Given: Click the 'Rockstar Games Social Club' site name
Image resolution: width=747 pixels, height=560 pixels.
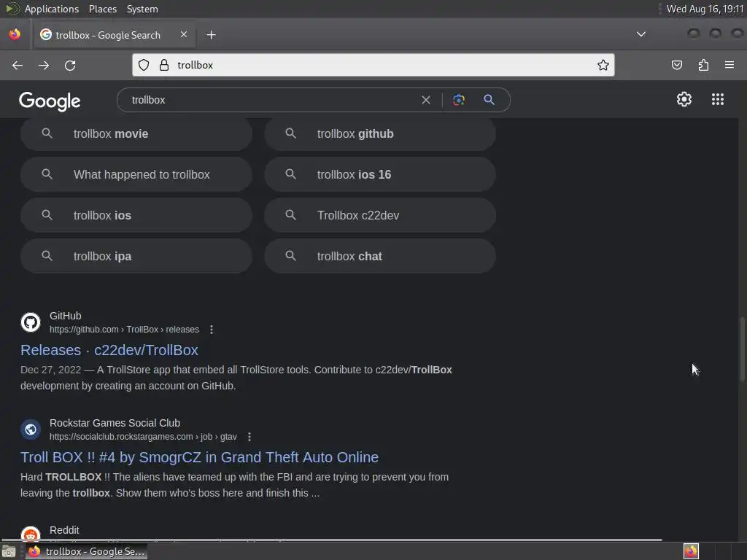Looking at the screenshot, I should (x=115, y=423).
